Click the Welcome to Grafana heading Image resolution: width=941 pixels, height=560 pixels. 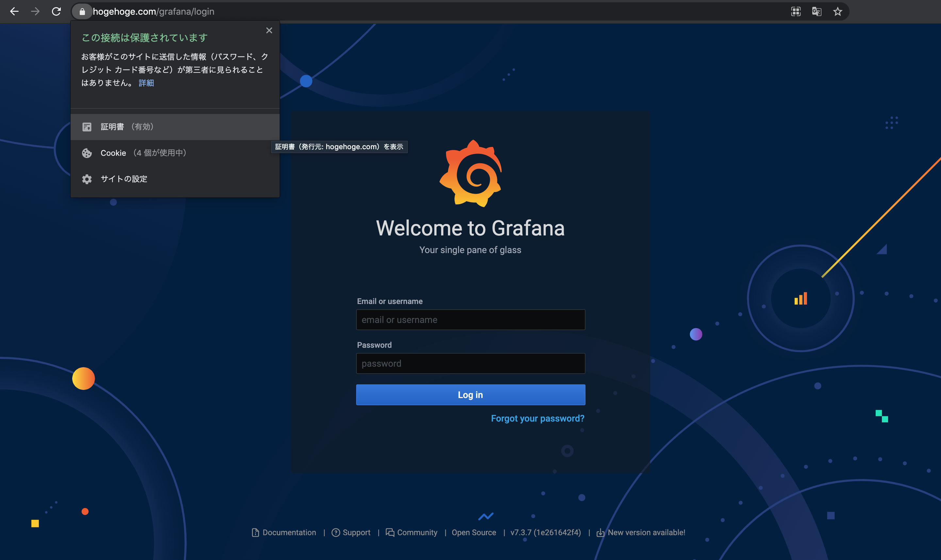(470, 228)
